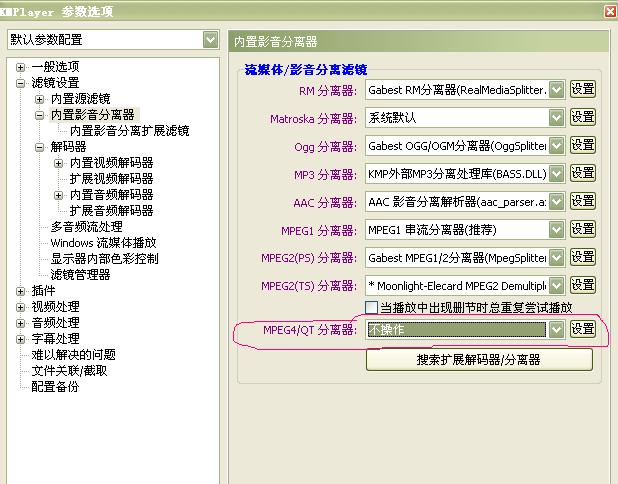Close the KMPlayer options window
The image size is (618, 484).
[x=609, y=11]
